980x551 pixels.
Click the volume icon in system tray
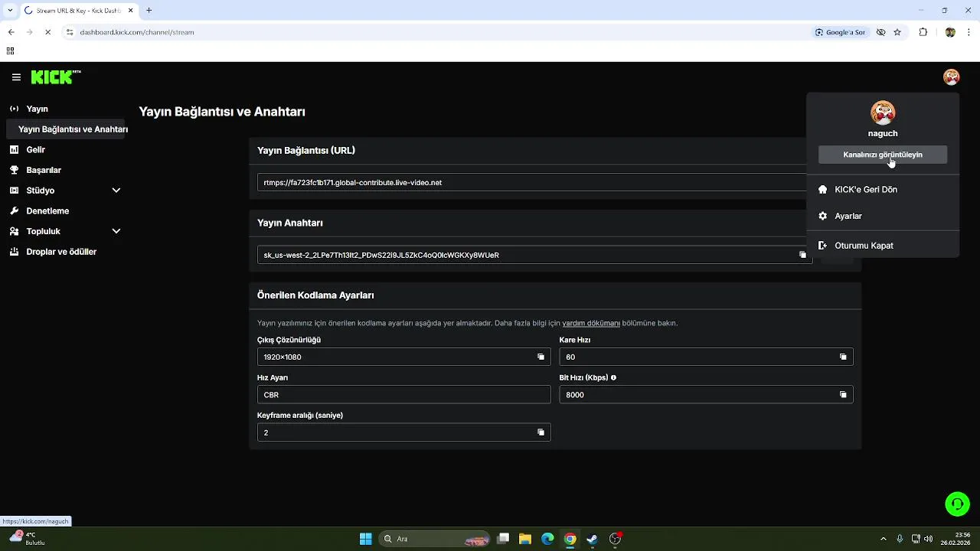point(928,539)
